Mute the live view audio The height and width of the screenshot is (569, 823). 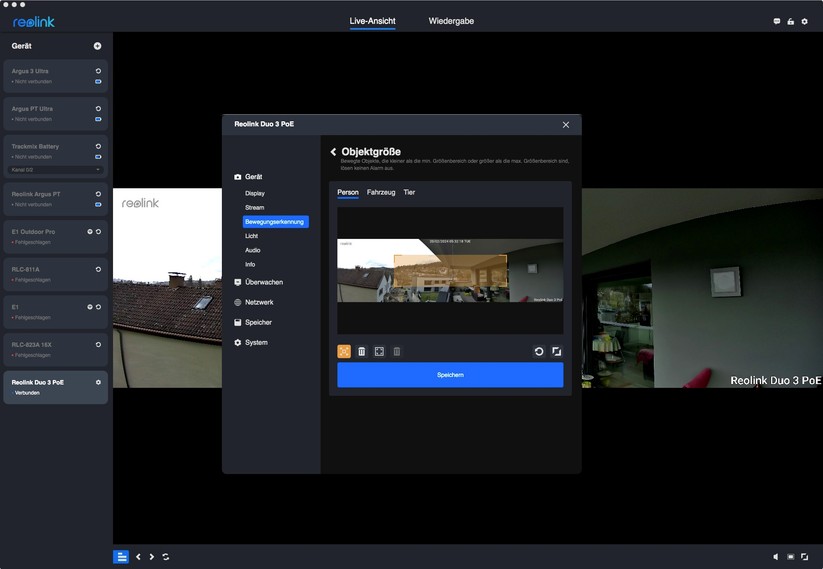[776, 557]
